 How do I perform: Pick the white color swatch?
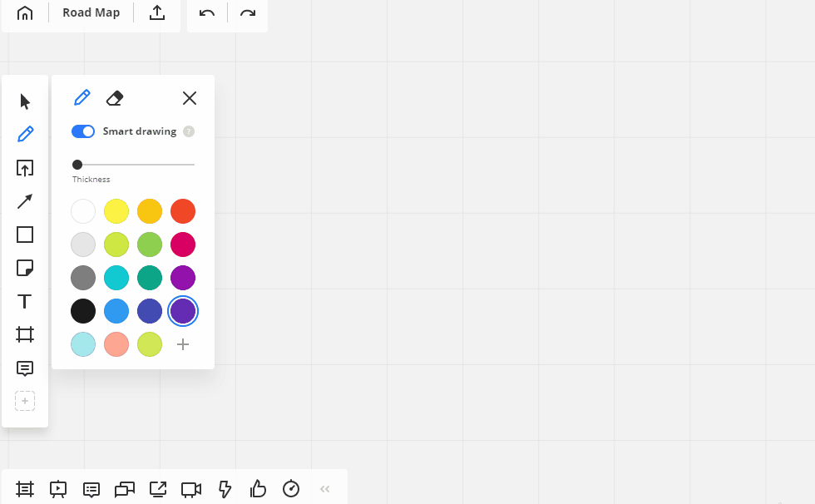point(83,211)
